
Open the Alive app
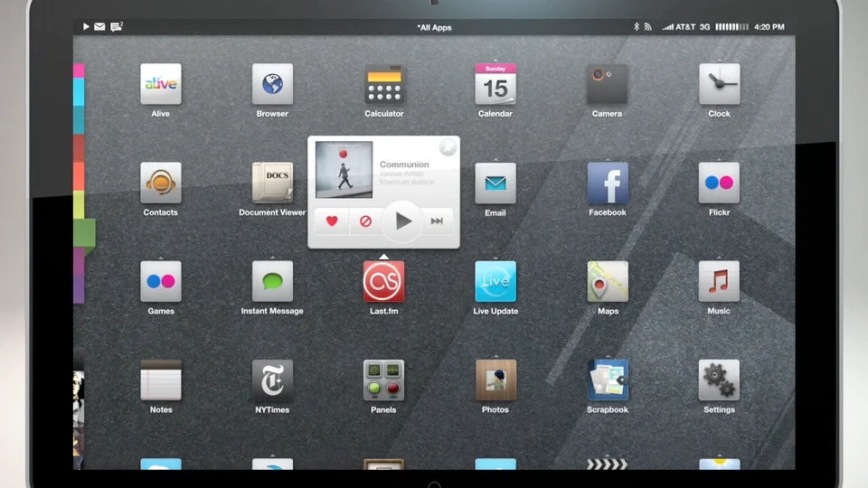161,84
